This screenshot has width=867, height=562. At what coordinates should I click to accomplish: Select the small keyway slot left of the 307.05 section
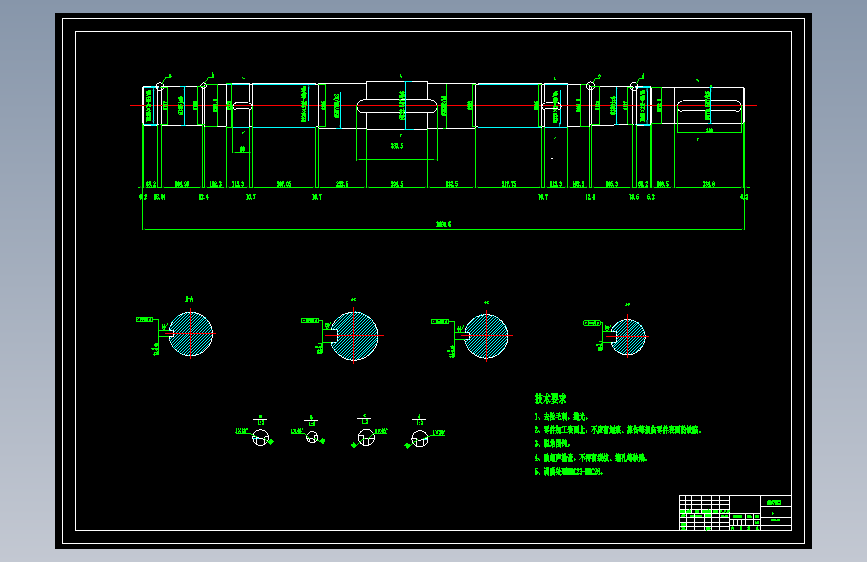(241, 106)
